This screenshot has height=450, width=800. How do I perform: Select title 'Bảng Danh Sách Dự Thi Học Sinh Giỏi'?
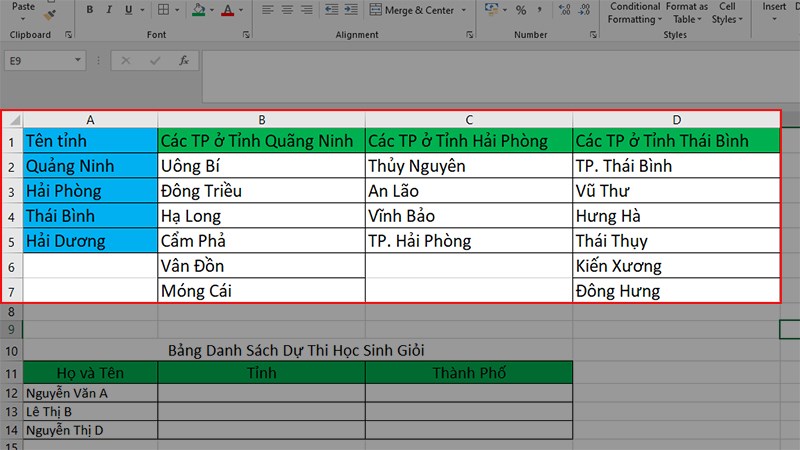[x=296, y=351]
